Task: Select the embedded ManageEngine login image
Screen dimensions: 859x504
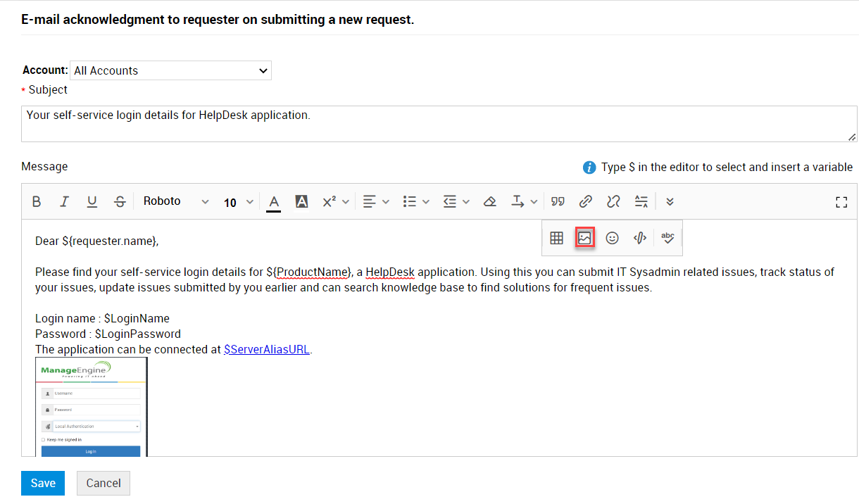Action: (x=92, y=407)
